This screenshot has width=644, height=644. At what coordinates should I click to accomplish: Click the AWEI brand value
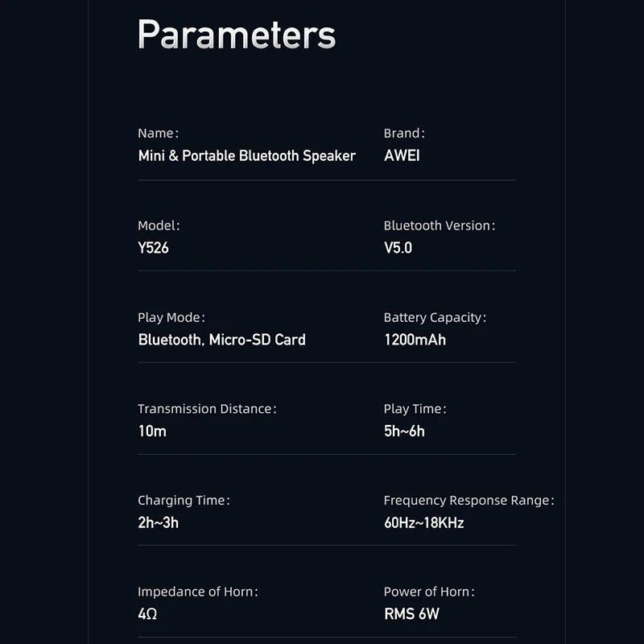(x=402, y=156)
